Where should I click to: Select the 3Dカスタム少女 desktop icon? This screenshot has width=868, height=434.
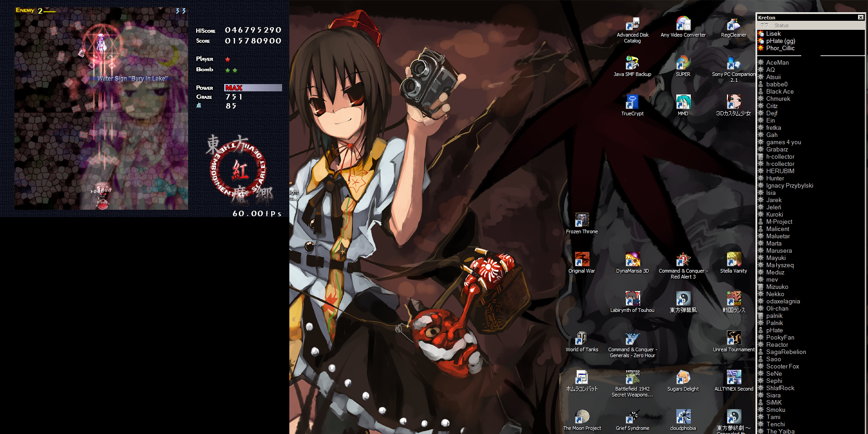tap(734, 106)
